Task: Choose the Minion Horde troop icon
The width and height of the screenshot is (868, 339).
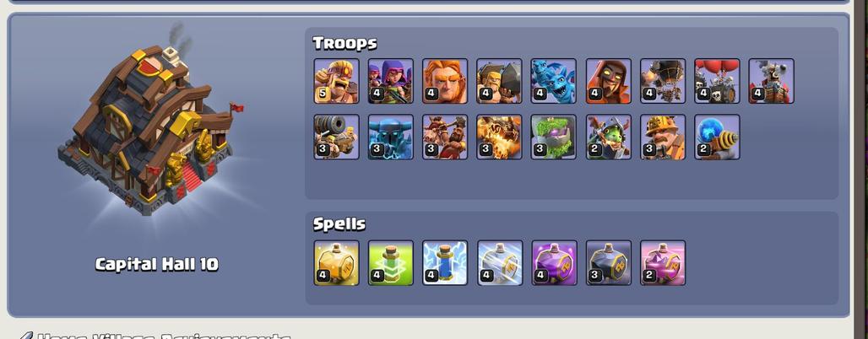Action: tap(554, 81)
